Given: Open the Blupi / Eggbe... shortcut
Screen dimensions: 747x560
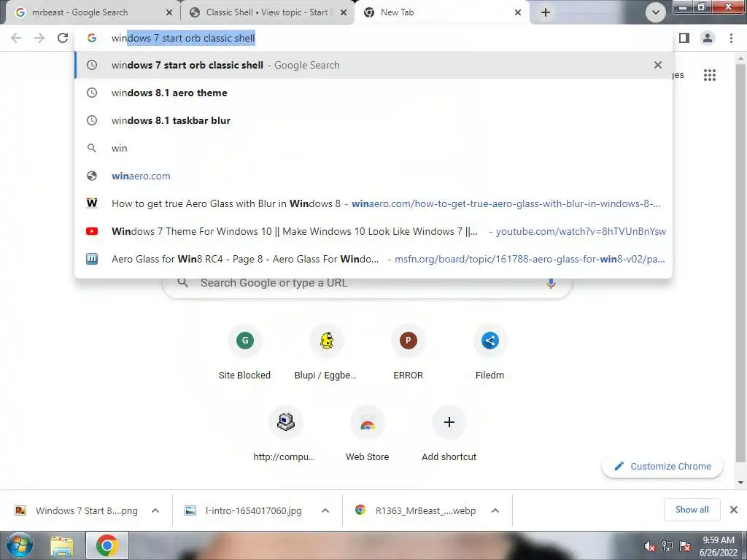Looking at the screenshot, I should [x=326, y=352].
